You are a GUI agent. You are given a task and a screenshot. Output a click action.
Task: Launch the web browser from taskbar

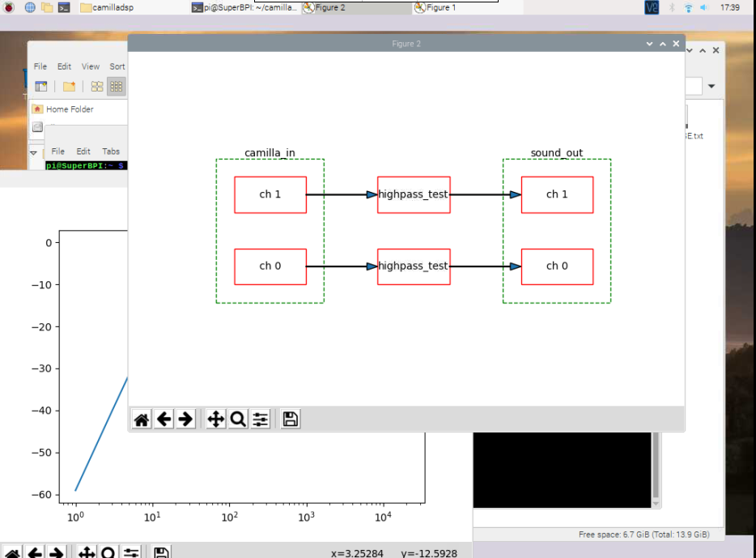(30, 7)
